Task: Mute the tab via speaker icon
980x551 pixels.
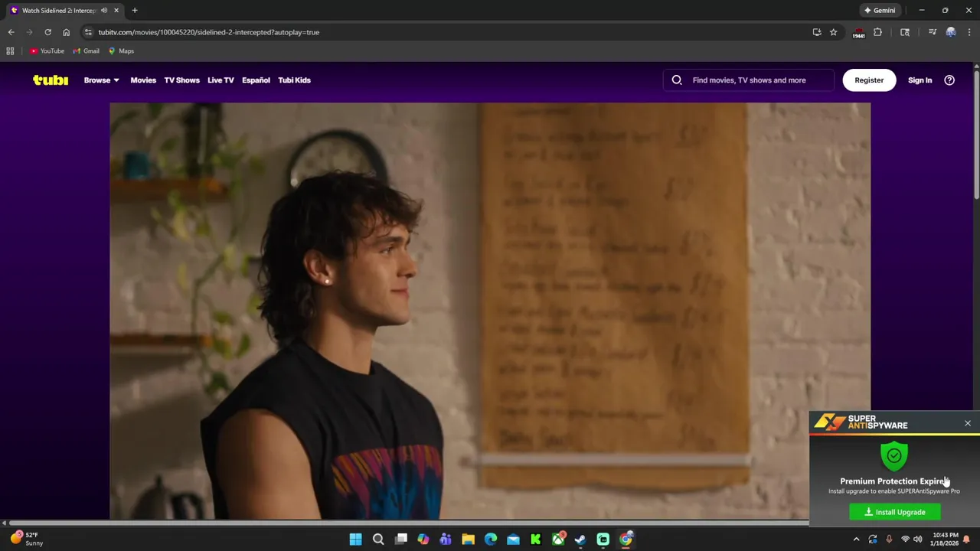Action: pyautogui.click(x=104, y=11)
